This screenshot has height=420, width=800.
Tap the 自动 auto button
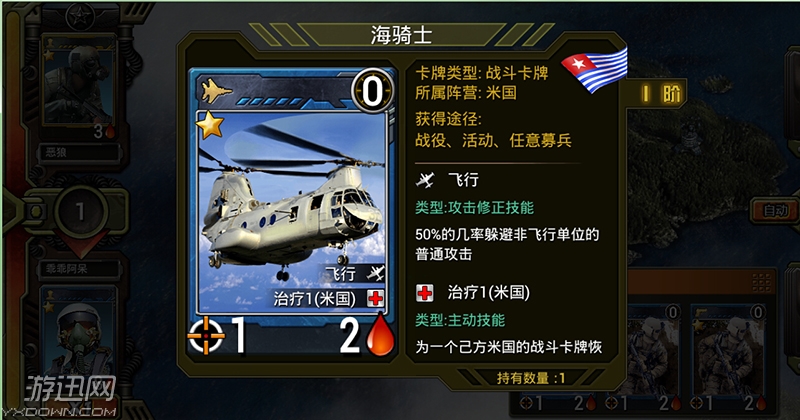coord(775,210)
